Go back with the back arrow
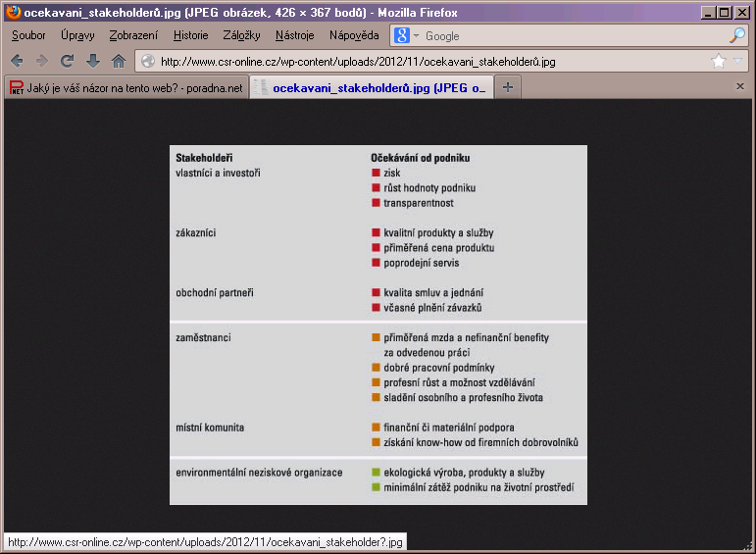 coord(17,61)
